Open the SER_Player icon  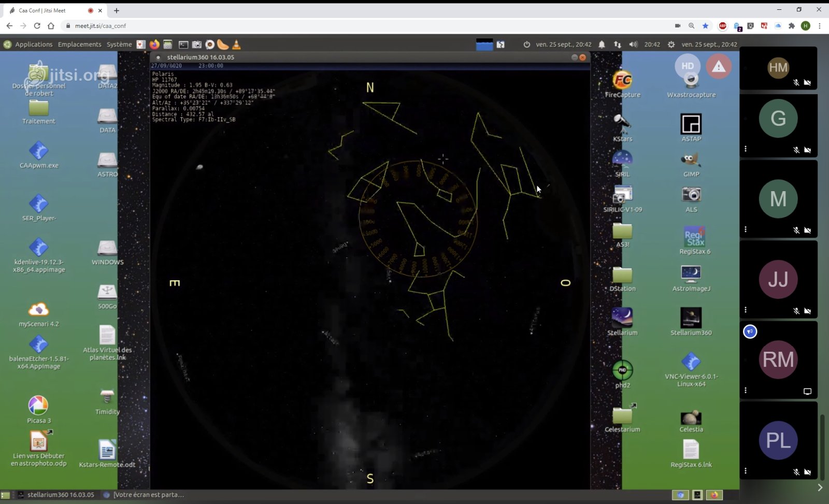click(x=39, y=204)
